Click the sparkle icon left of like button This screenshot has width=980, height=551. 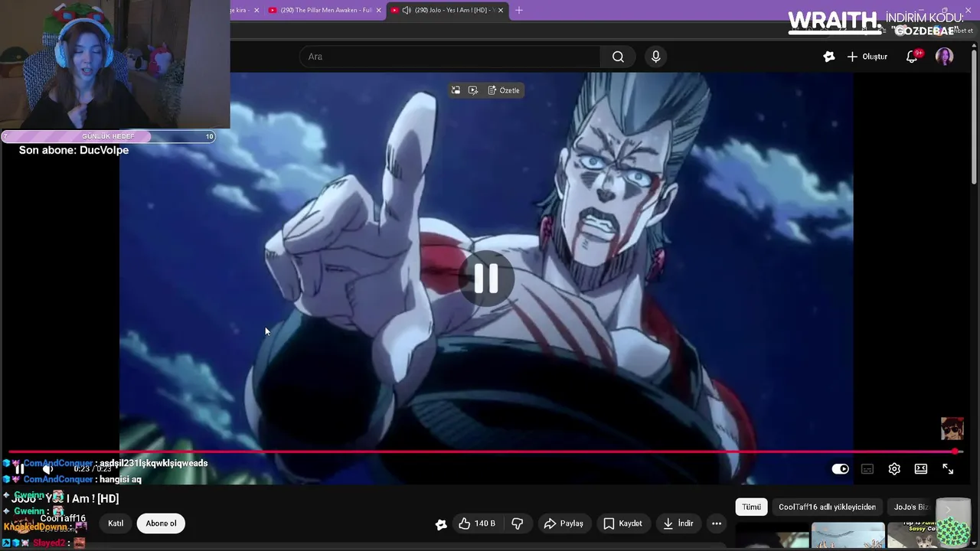point(441,524)
